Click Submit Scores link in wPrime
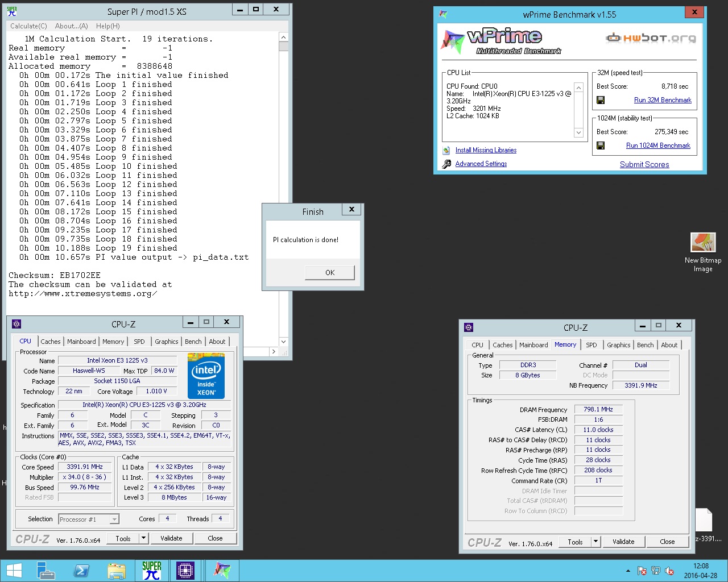This screenshot has width=728, height=582. (x=644, y=164)
